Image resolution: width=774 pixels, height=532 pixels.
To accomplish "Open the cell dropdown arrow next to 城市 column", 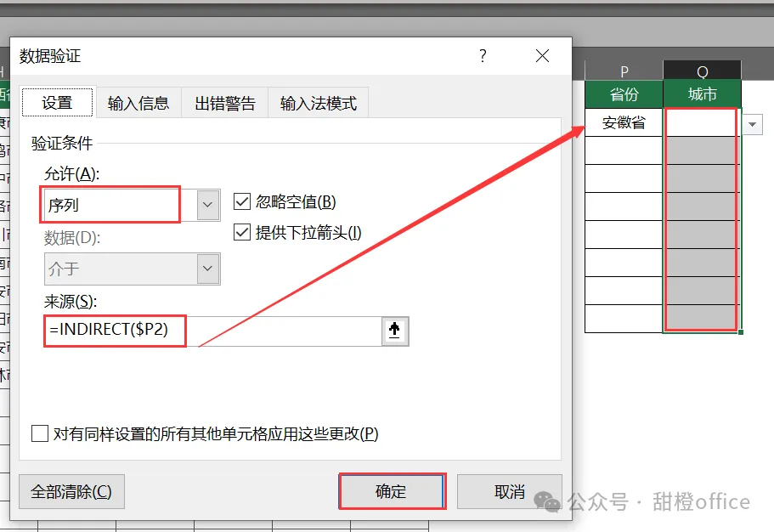I will (x=752, y=124).
